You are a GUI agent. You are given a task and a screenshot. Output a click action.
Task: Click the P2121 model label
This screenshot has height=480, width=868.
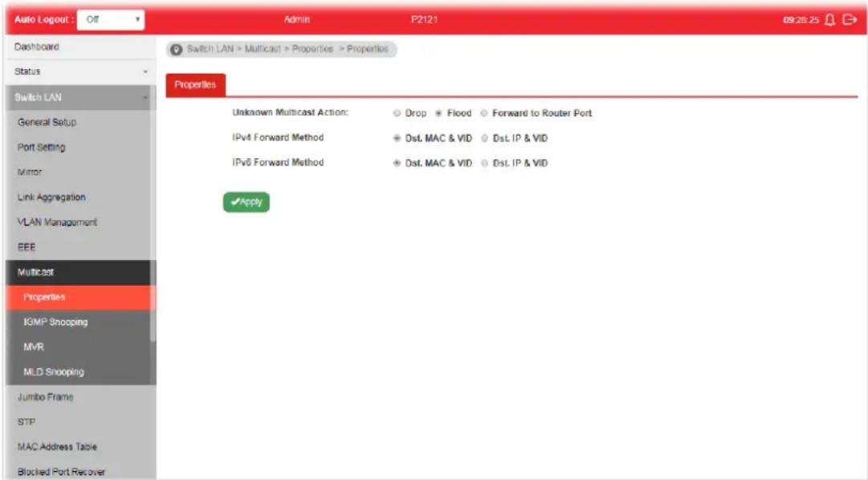click(424, 20)
